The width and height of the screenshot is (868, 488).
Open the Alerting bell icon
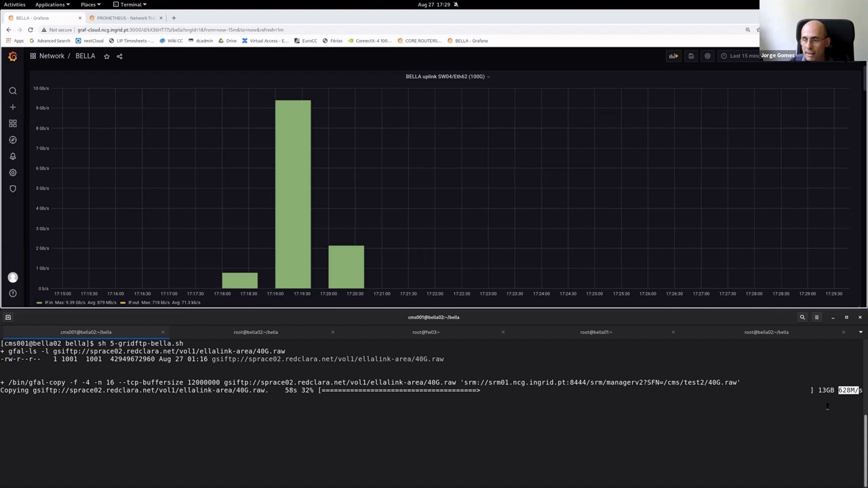12,156
